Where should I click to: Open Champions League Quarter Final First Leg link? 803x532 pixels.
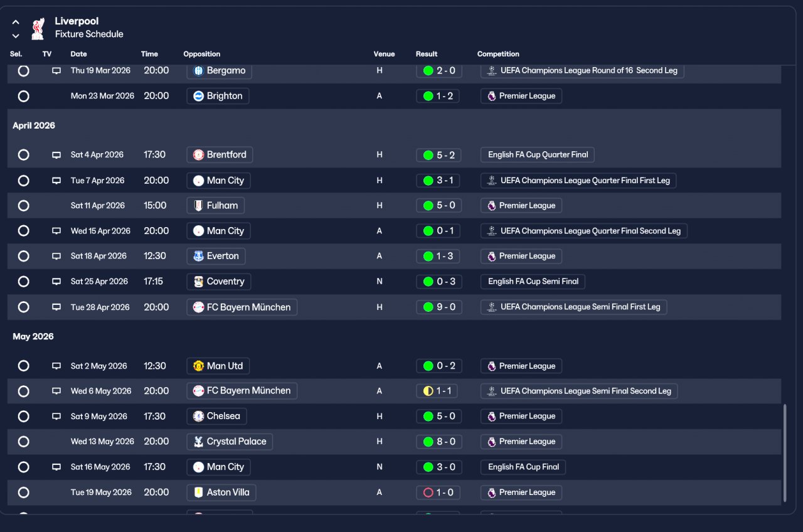coord(578,181)
